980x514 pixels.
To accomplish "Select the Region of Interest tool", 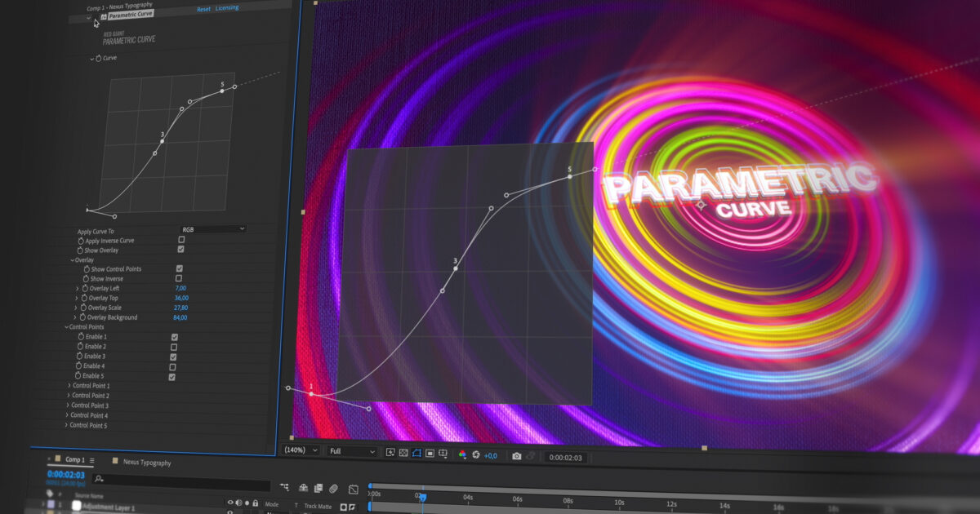I will [430, 455].
